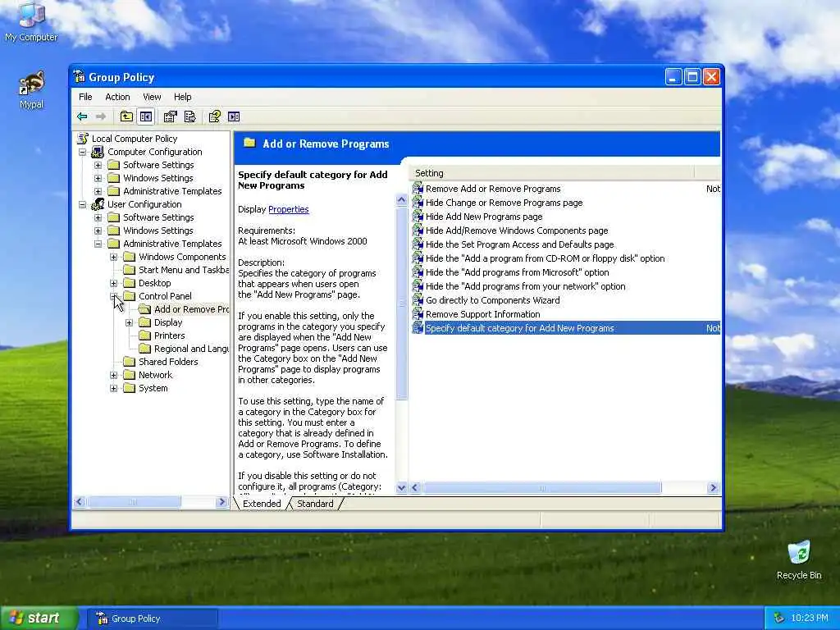Click the Control Panel folder icon in the tree

(129, 295)
